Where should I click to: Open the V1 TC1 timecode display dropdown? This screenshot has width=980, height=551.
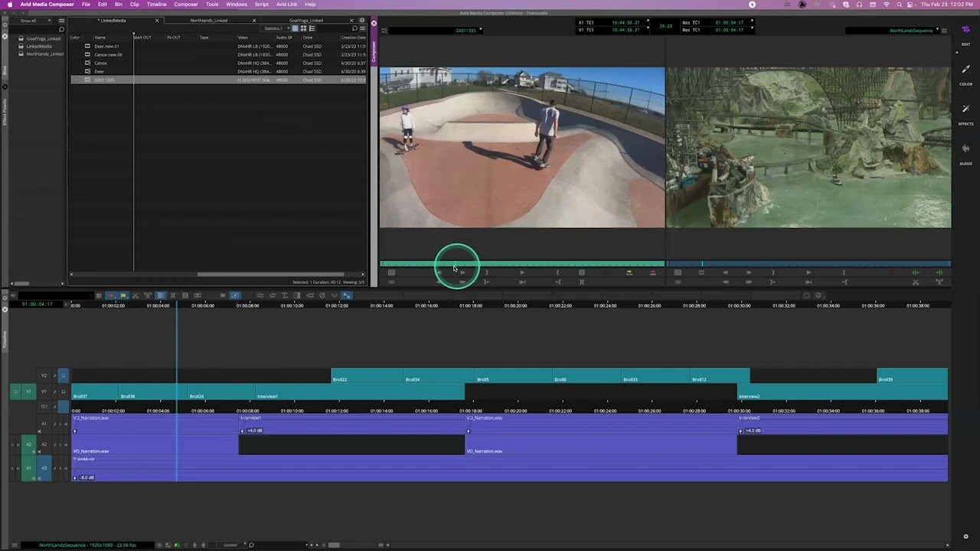pos(613,30)
